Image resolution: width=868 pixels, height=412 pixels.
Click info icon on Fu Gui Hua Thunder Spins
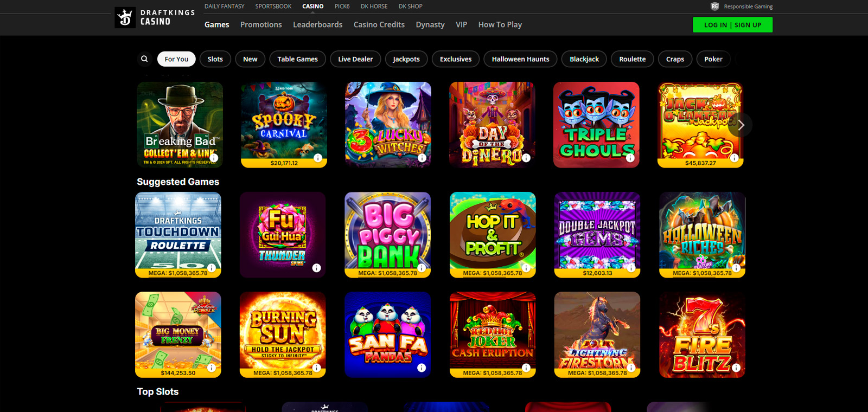[x=316, y=268]
